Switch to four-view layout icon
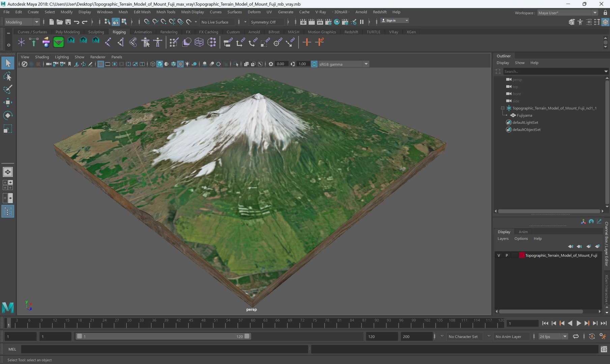The height and width of the screenshot is (364, 610). [8, 185]
